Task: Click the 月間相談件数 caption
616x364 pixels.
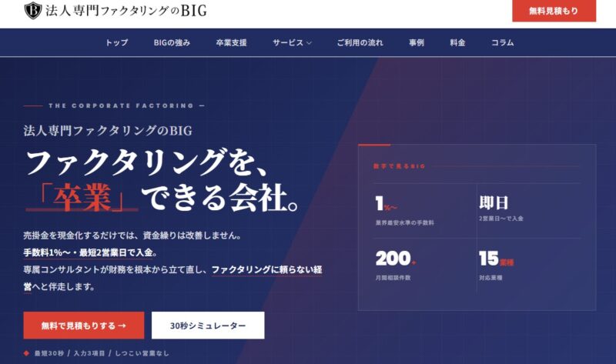Action: [393, 278]
